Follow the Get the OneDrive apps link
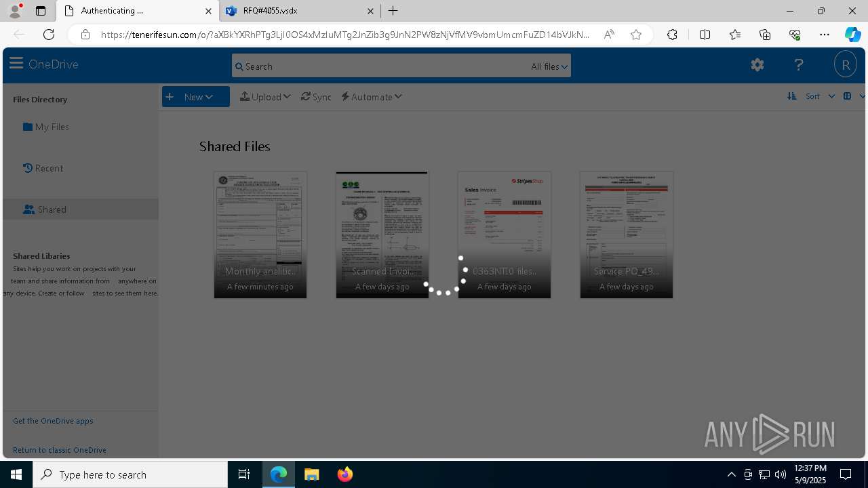Screen dimensions: 868x488 pos(53,421)
